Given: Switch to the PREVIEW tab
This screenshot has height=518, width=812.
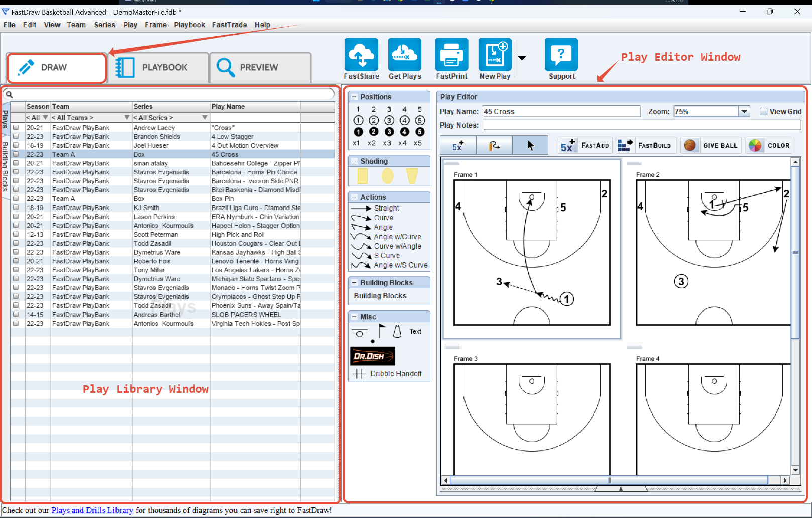Looking at the screenshot, I should point(261,67).
